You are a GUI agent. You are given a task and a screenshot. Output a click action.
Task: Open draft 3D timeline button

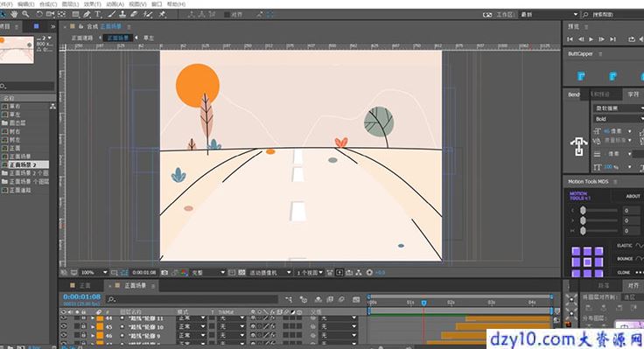coord(304,299)
